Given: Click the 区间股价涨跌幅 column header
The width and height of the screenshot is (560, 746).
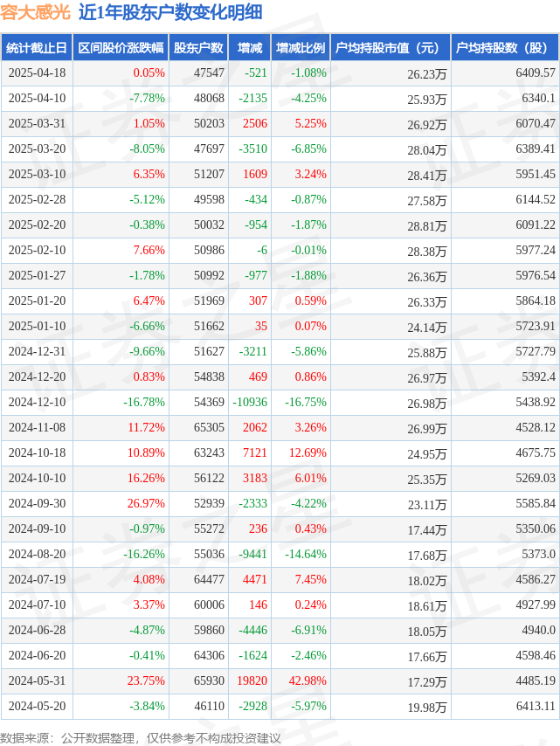Looking at the screenshot, I should 121,47.
